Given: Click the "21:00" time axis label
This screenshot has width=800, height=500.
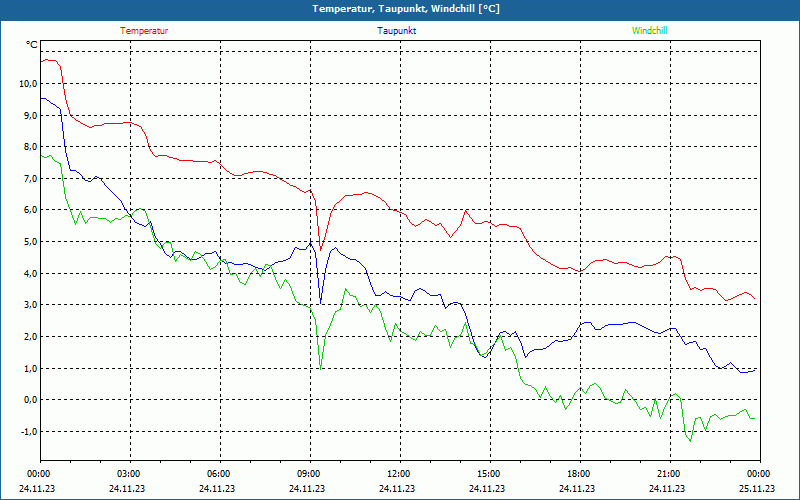Looking at the screenshot, I should coord(670,474).
